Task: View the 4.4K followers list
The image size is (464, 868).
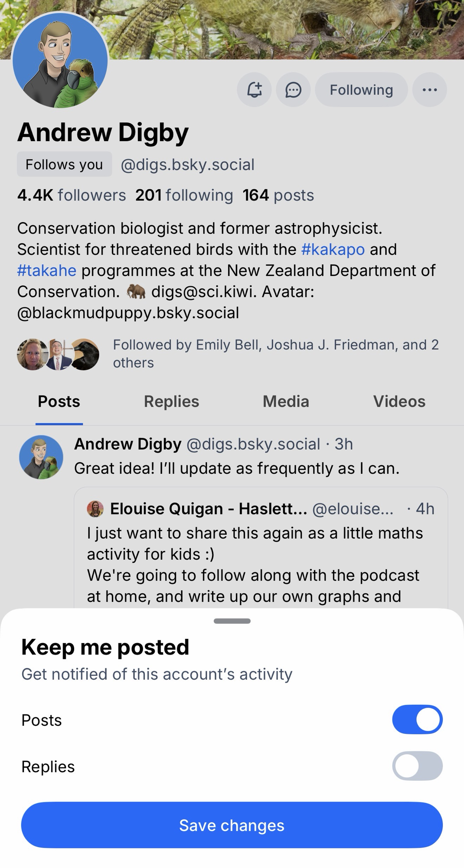Action: 72,195
